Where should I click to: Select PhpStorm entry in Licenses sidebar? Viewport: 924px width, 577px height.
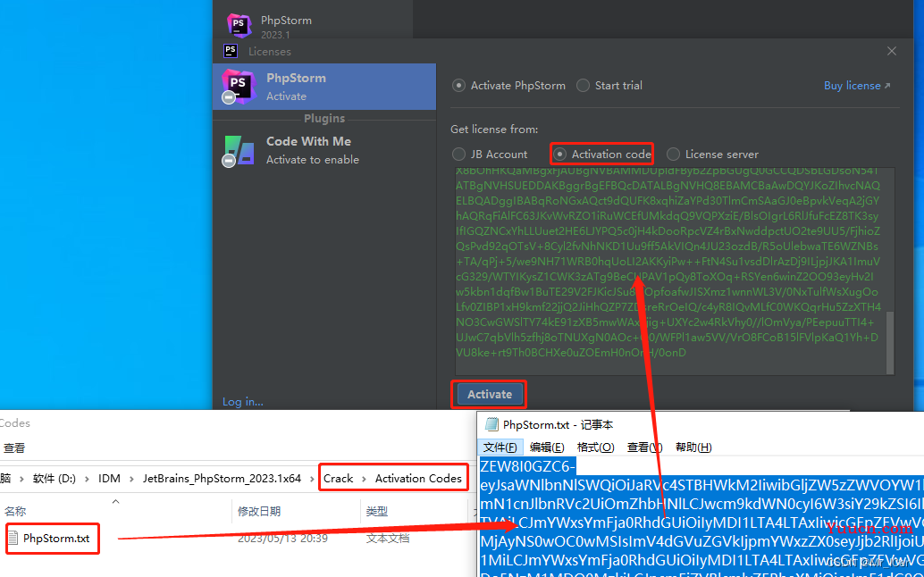pyautogui.click(x=324, y=87)
